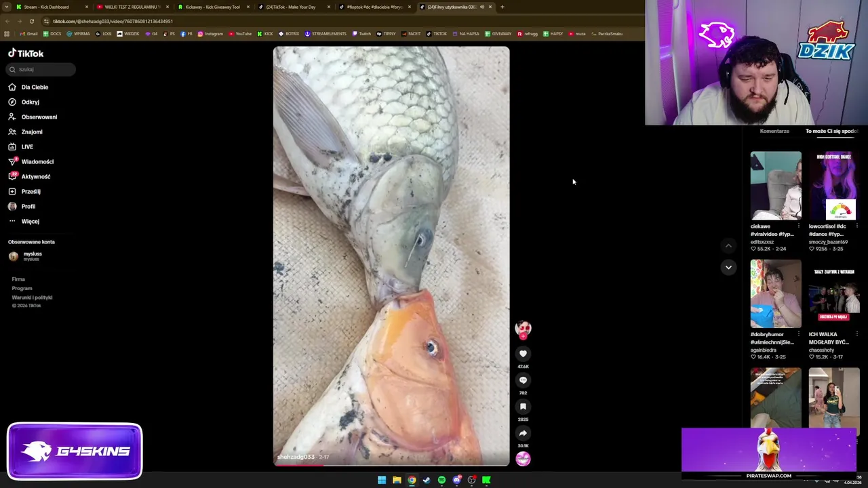Open Kick app from taskbar
868x488 pixels.
(486, 480)
